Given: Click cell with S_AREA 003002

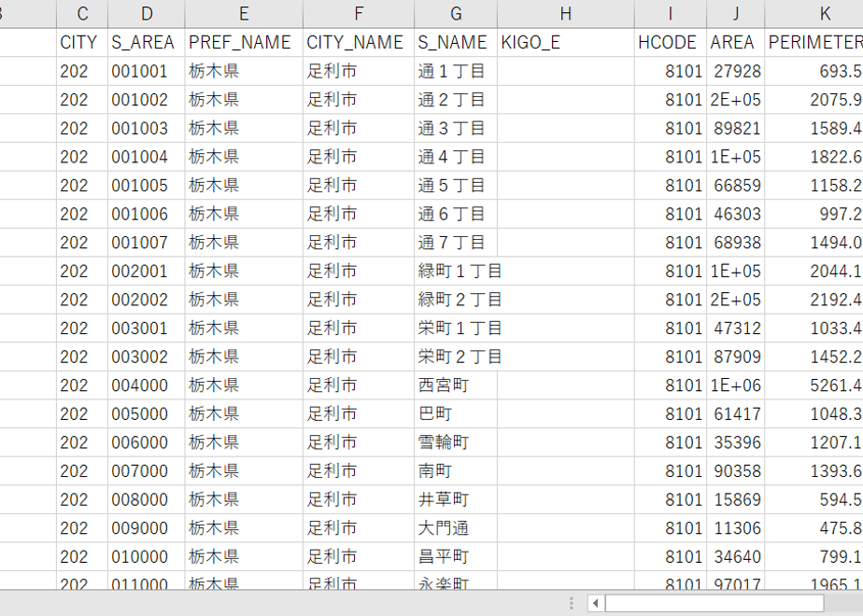Looking at the screenshot, I should pyautogui.click(x=147, y=357).
